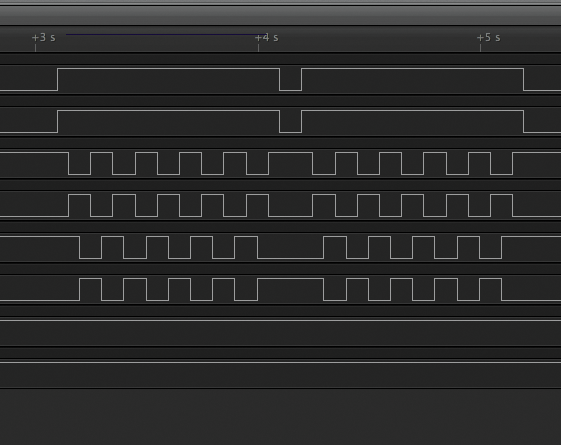This screenshot has height=445, width=561.
Task: Click the wide high pulse on the third channel
Action: tap(291, 153)
